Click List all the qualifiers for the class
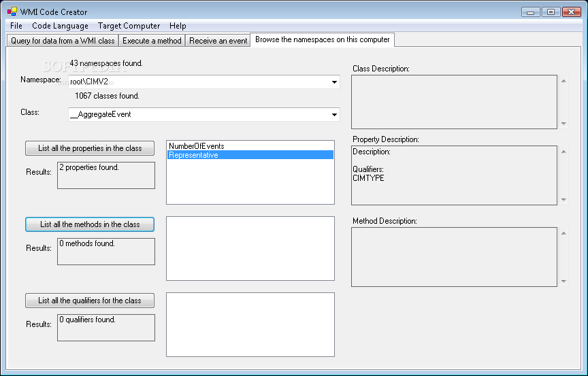This screenshot has height=376, width=588. pyautogui.click(x=90, y=301)
